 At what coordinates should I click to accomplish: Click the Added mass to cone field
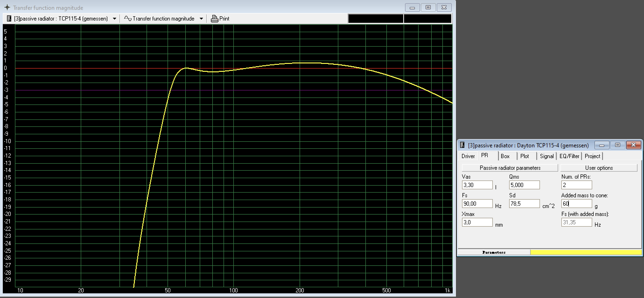pos(576,204)
